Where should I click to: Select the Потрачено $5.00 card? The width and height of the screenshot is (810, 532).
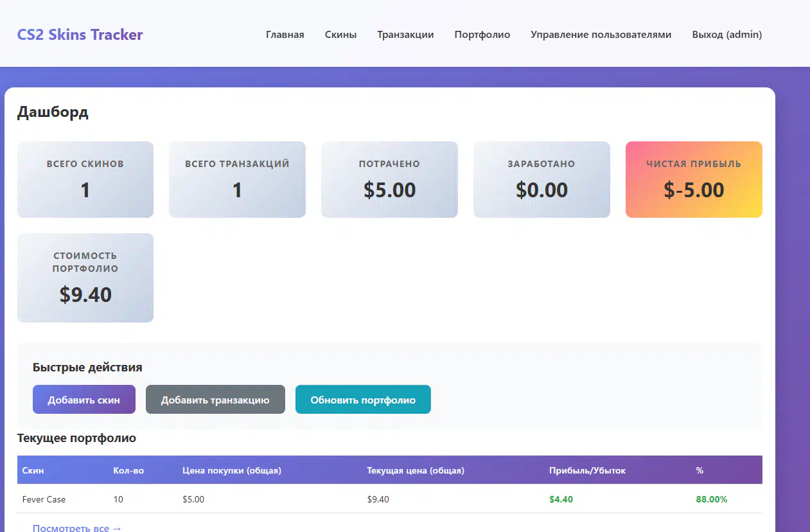pos(389,179)
